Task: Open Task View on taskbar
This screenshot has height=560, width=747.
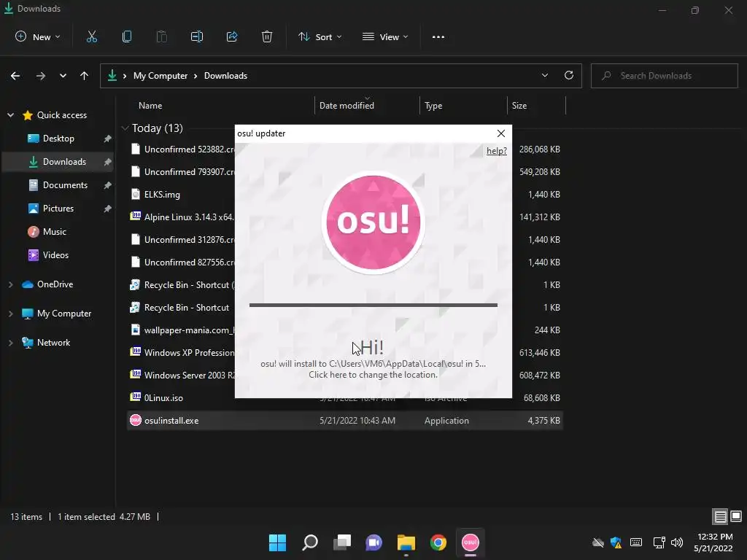Action: [342, 542]
